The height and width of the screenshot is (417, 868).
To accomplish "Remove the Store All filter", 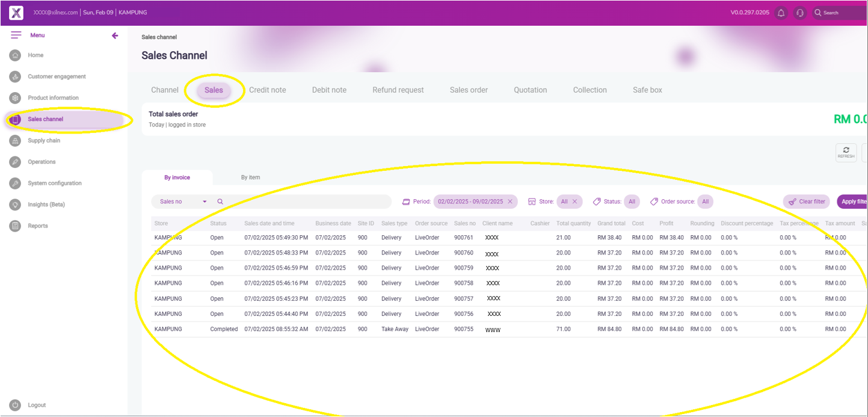I will point(574,202).
